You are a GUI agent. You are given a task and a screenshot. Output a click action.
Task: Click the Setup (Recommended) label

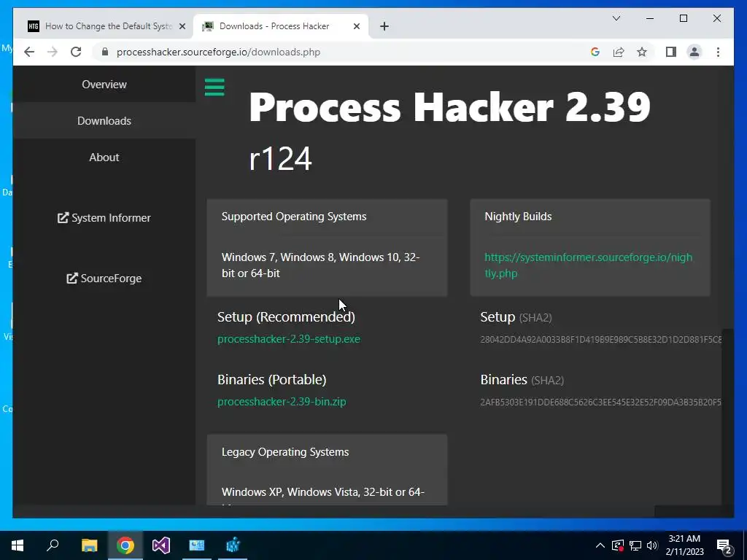(286, 316)
